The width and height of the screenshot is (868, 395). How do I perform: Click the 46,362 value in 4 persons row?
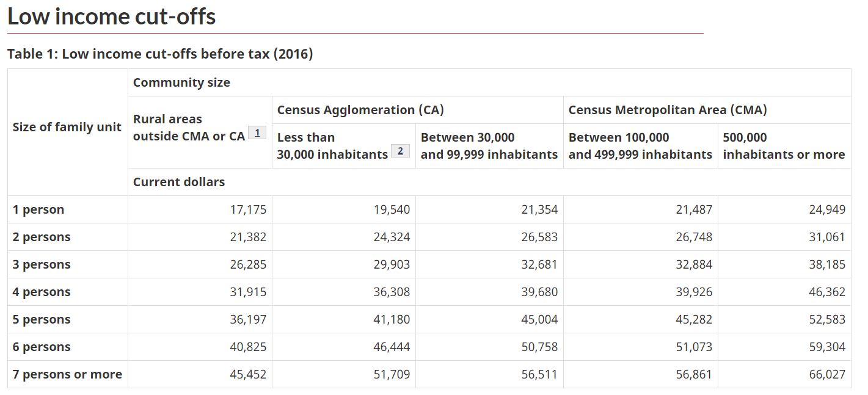click(827, 292)
